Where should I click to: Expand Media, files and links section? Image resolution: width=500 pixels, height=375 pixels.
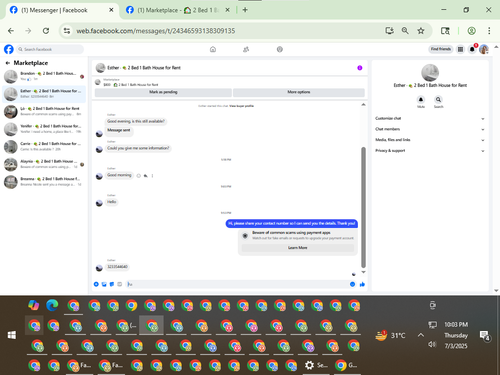click(429, 140)
